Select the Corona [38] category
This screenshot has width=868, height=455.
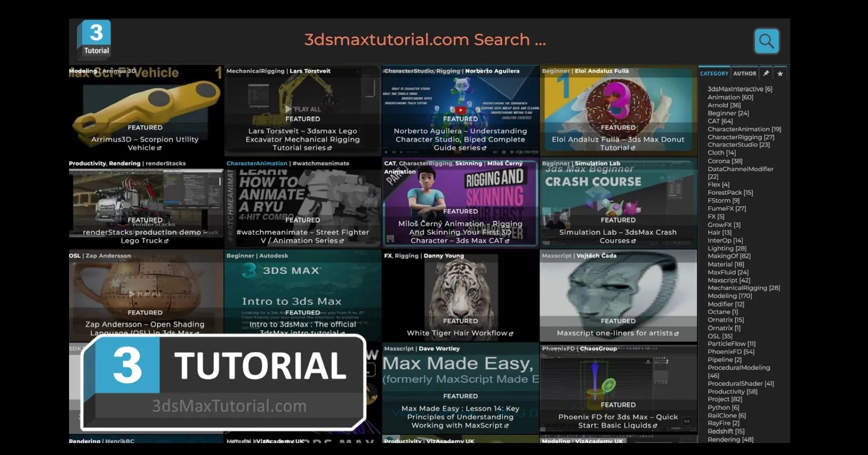click(x=725, y=161)
